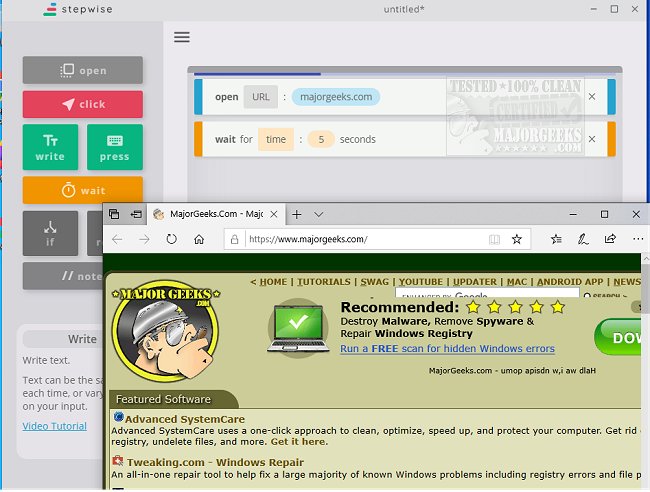Click the stepwise logo icon
The height and width of the screenshot is (492, 650).
point(50,10)
